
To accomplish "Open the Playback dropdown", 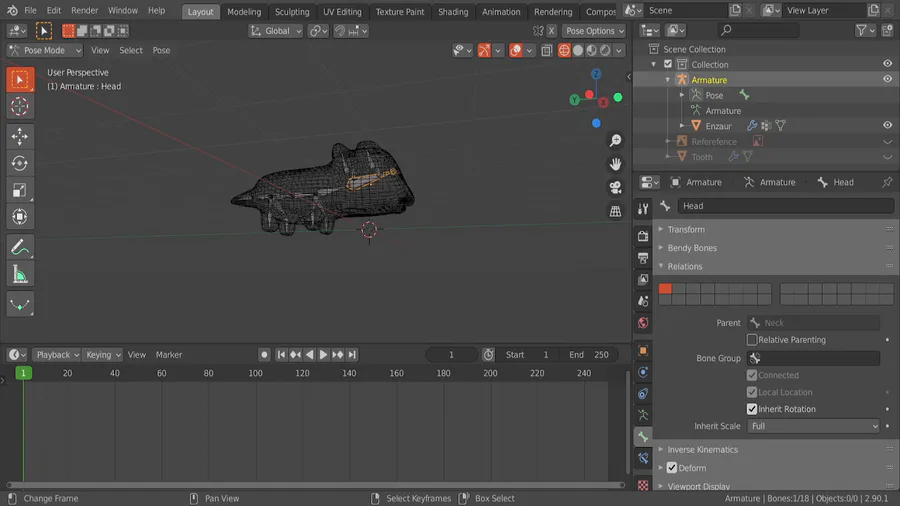I will (x=56, y=355).
